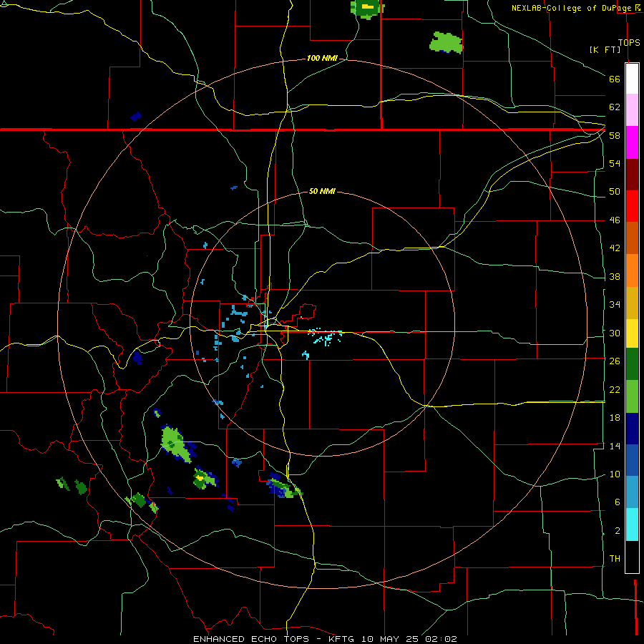Viewport: 644px width, 644px height.
Task: Click the light blue 14 kft swatch
Action: [x=632, y=492]
